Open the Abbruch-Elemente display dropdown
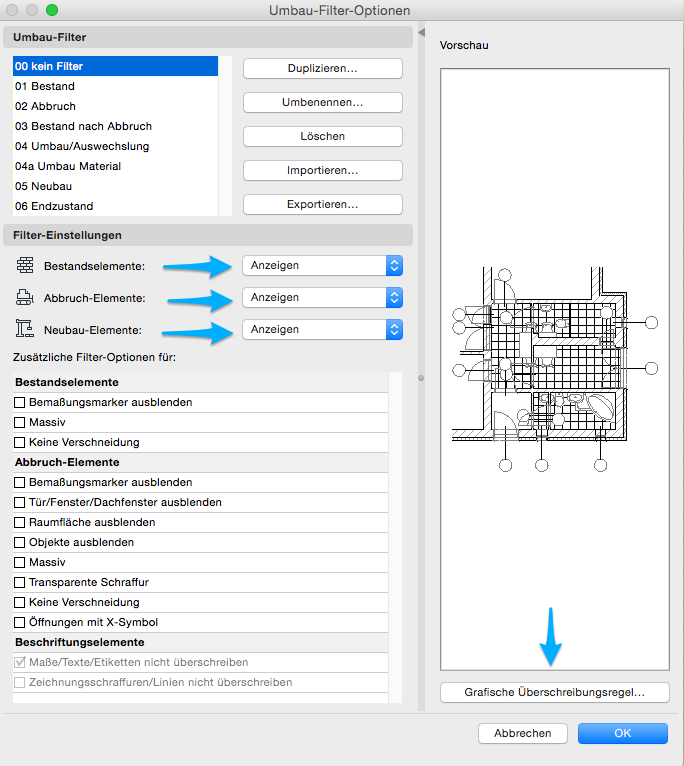The width and height of the screenshot is (684, 766). (x=322, y=297)
